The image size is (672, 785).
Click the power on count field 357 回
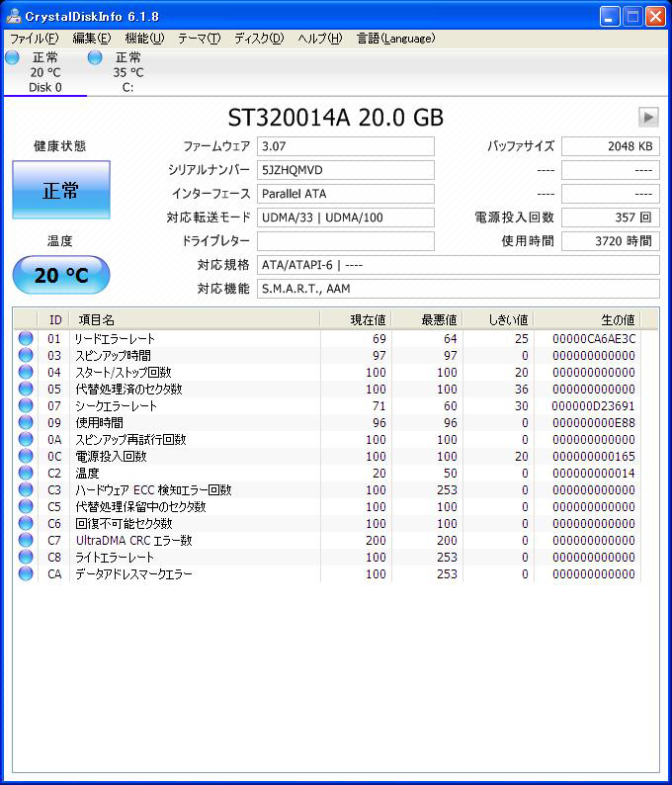(611, 218)
